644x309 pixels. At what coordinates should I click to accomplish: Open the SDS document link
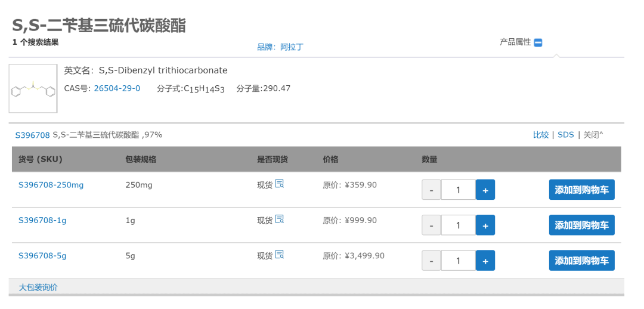(x=565, y=135)
